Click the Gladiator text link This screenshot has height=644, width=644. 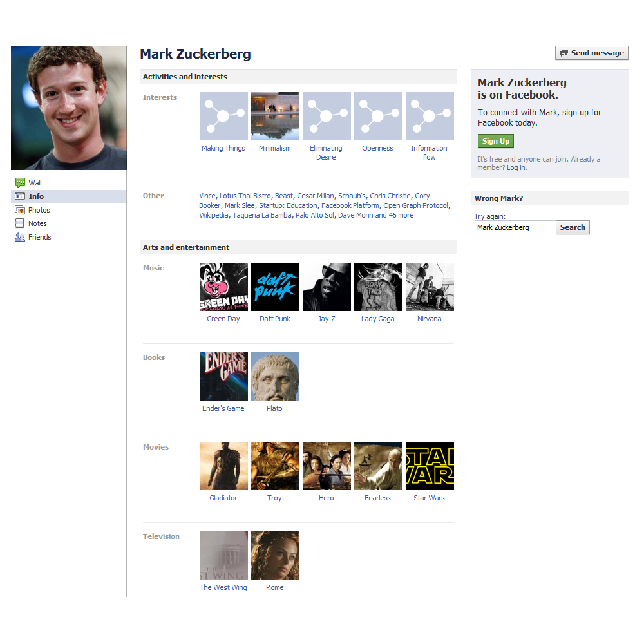click(223, 498)
